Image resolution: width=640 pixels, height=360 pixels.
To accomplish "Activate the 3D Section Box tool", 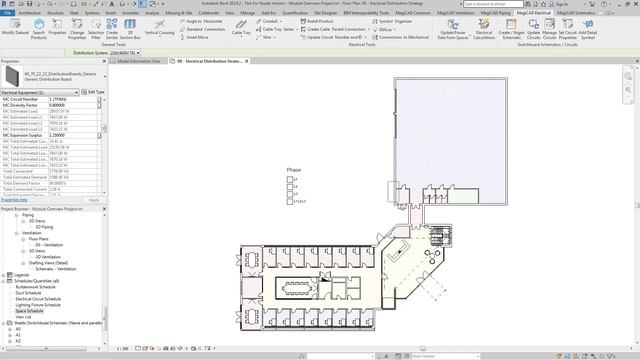I will click(x=130, y=29).
